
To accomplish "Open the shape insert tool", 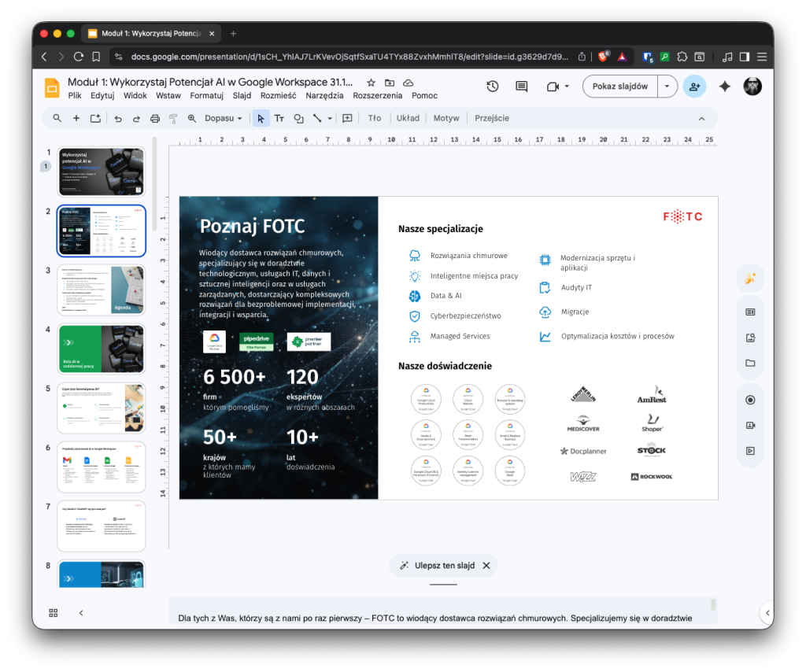I will (x=298, y=118).
